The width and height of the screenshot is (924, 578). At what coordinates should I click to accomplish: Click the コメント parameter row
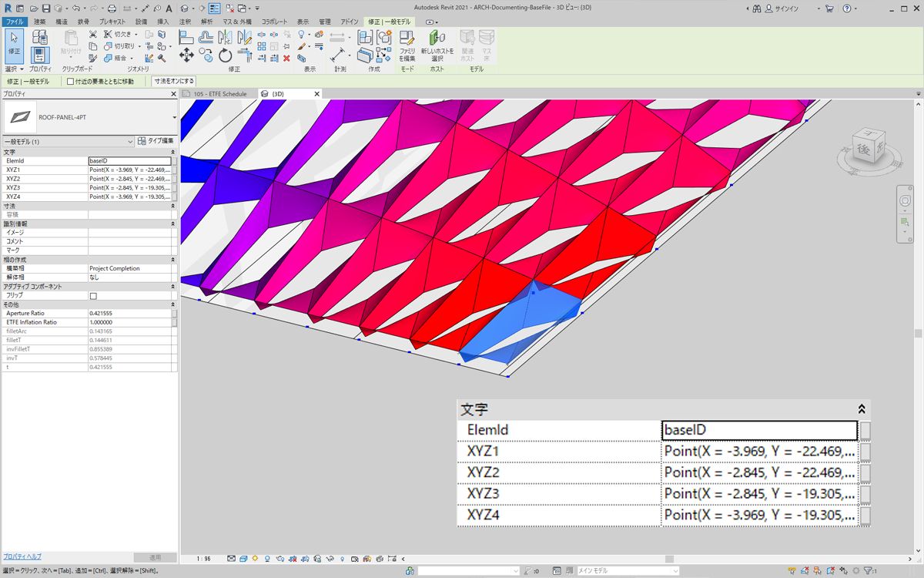coord(89,241)
